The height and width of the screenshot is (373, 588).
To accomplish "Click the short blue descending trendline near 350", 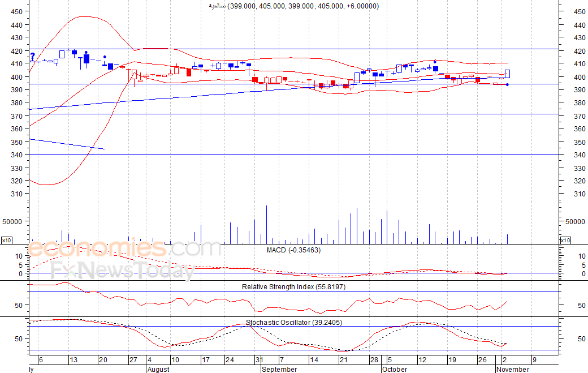I will [67, 144].
